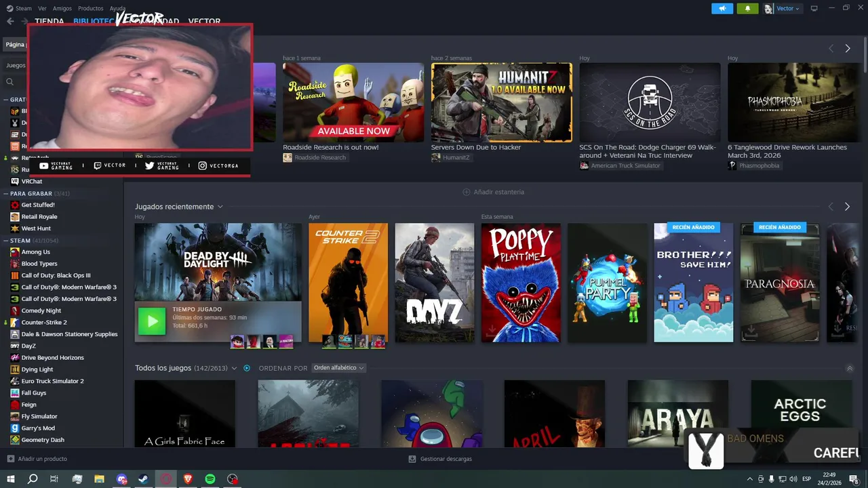Select Geometry Dash in the sidebar

(x=43, y=440)
